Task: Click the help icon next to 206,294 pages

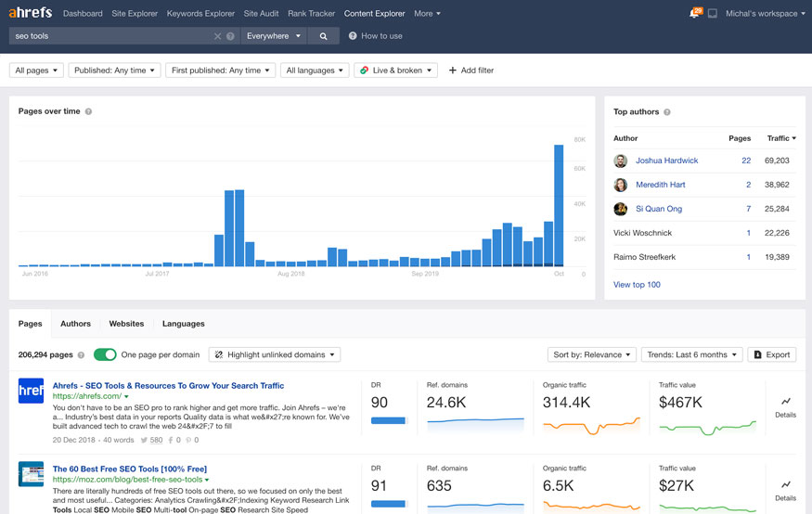Action: [81, 355]
